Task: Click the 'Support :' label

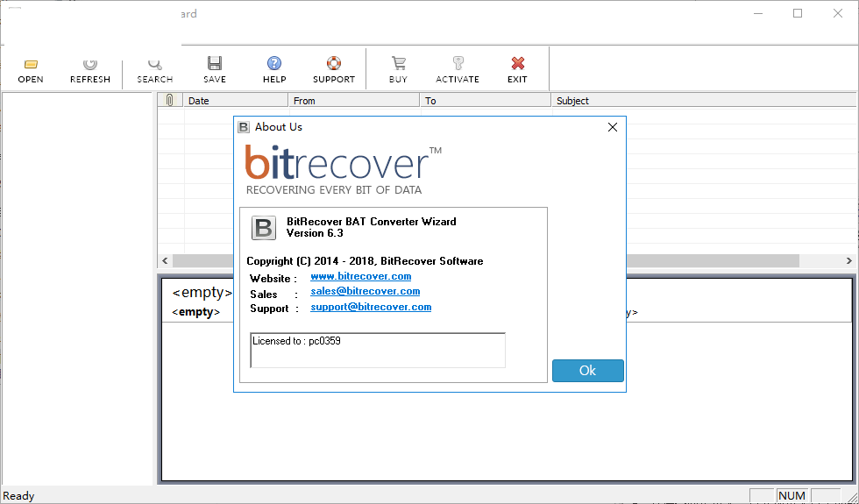Action: (273, 309)
